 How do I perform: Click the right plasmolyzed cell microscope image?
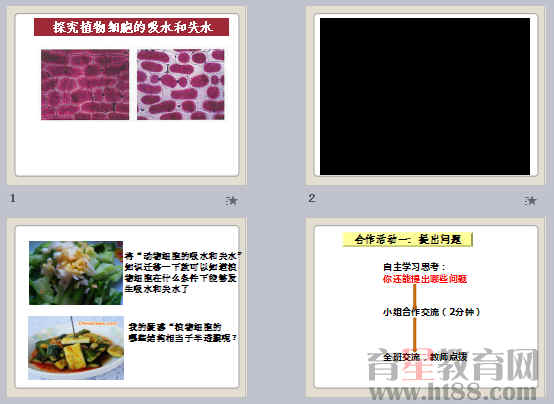pos(181,84)
